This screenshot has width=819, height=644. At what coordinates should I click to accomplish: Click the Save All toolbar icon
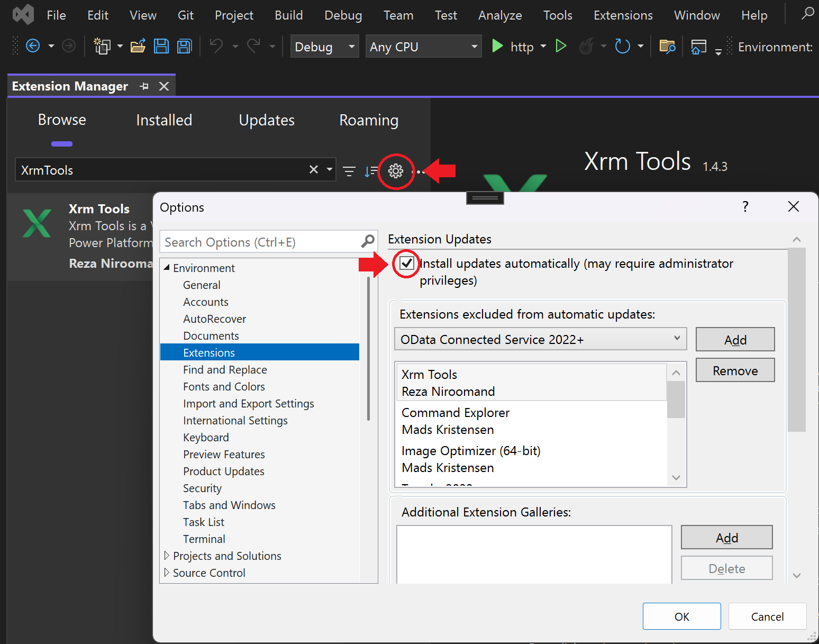(184, 47)
